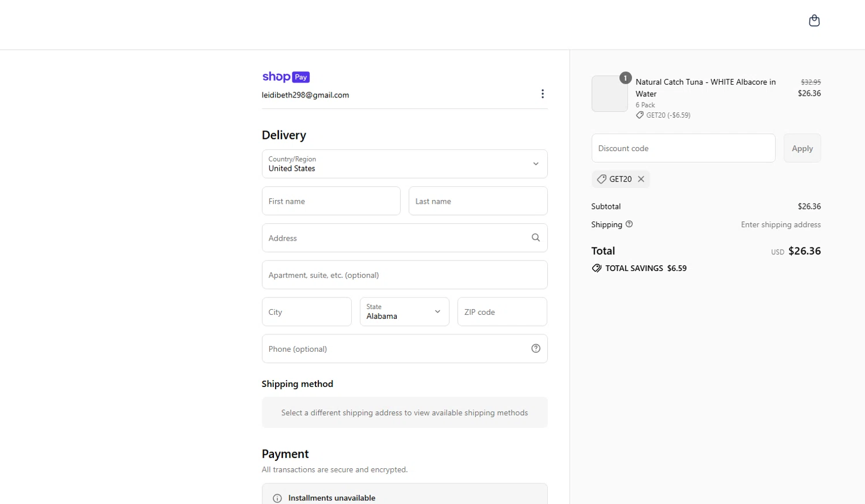Click the Total Savings tag icon
This screenshot has width=865, height=504.
596,268
